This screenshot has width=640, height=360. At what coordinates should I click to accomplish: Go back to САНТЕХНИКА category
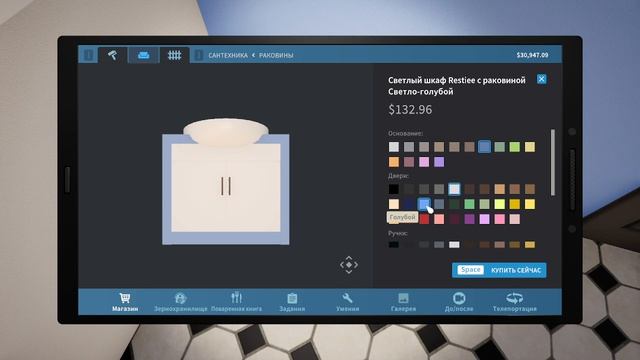pos(228,55)
